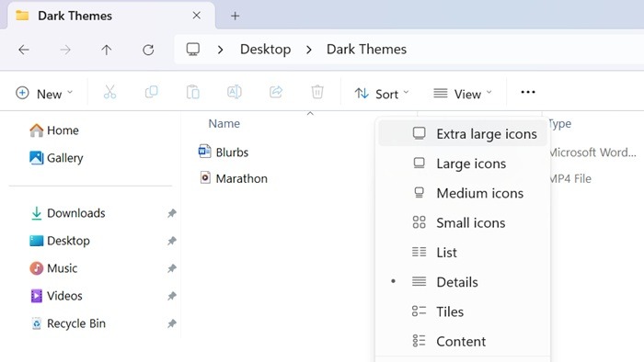Go back with the left arrow
This screenshot has height=362, width=644.
coord(24,50)
